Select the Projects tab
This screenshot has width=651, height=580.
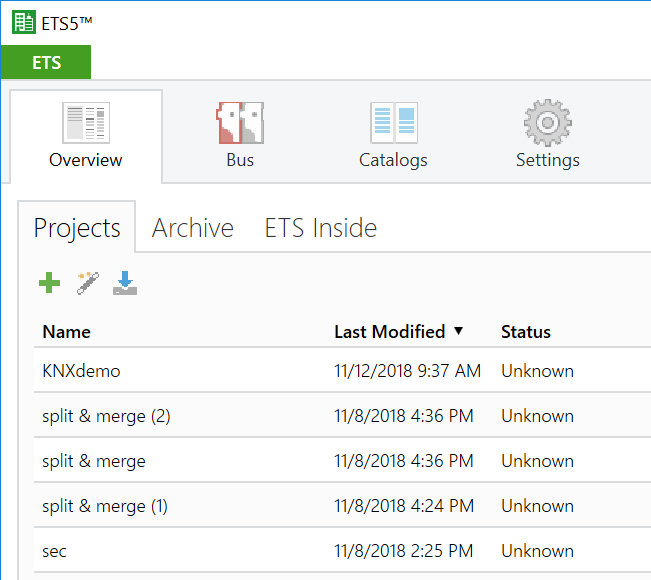[77, 228]
